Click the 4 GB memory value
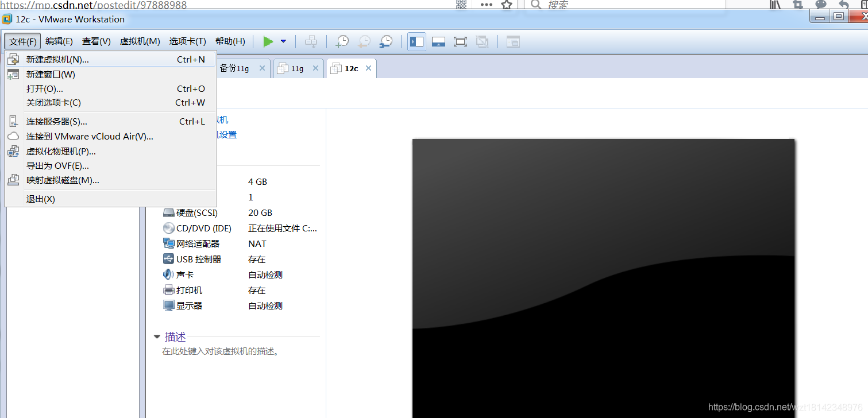The width and height of the screenshot is (868, 418). pos(257,181)
